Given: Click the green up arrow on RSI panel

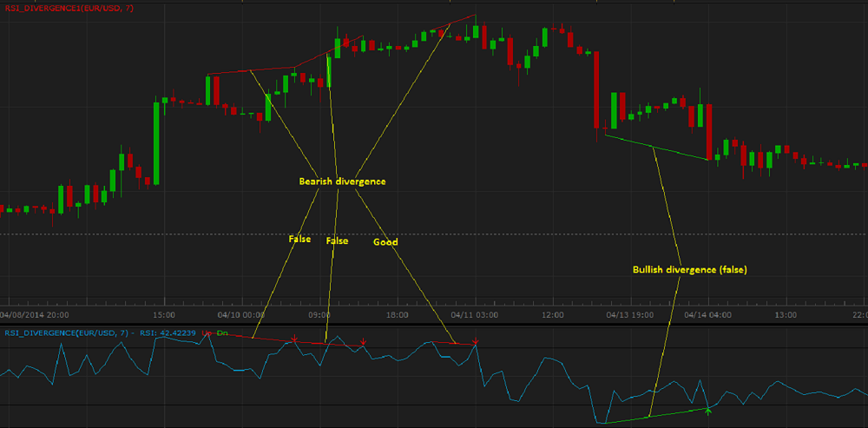Looking at the screenshot, I should (x=707, y=409).
